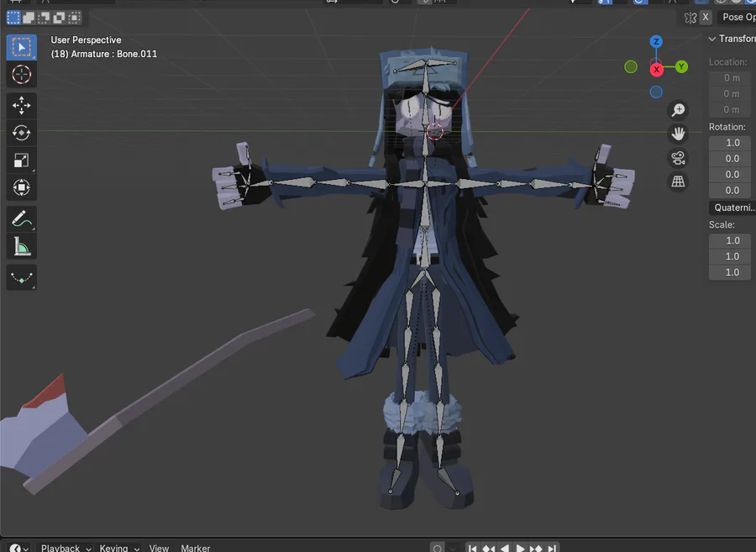Click the Scale X value field
The height and width of the screenshot is (552, 756).
coord(730,240)
